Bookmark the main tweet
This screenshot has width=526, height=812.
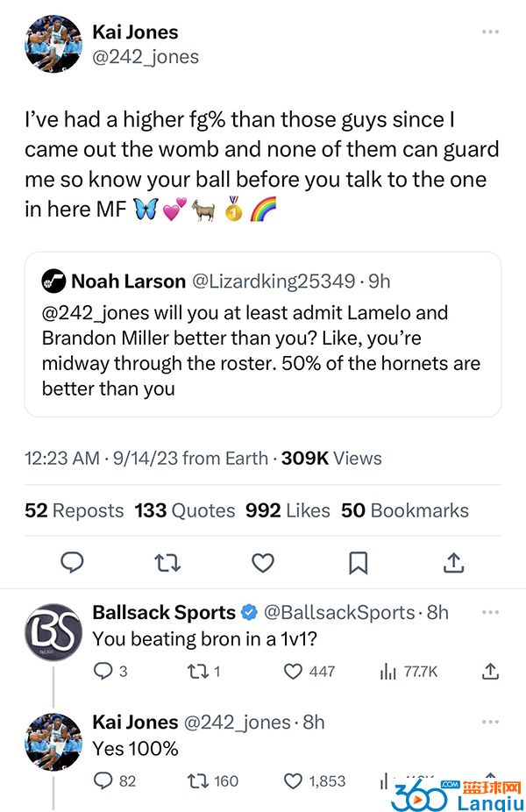point(359,562)
